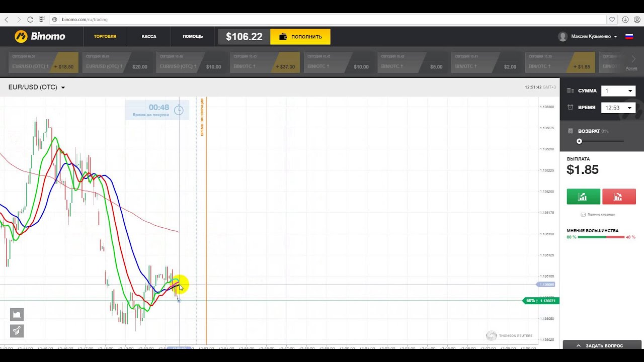The image size is (644, 362).
Task: Click the 12:51:42 GMT+3 clock text
Action: pos(540,87)
